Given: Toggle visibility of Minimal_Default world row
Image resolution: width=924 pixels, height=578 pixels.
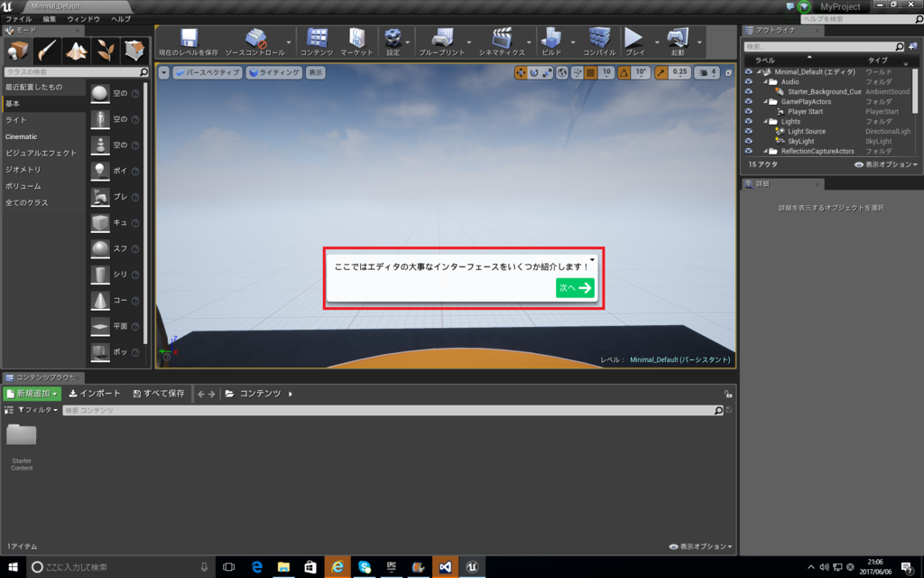Looking at the screenshot, I should click(748, 72).
